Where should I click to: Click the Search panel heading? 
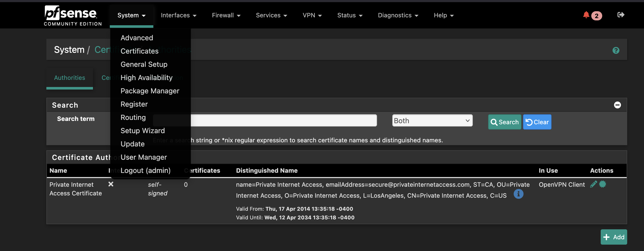click(65, 105)
